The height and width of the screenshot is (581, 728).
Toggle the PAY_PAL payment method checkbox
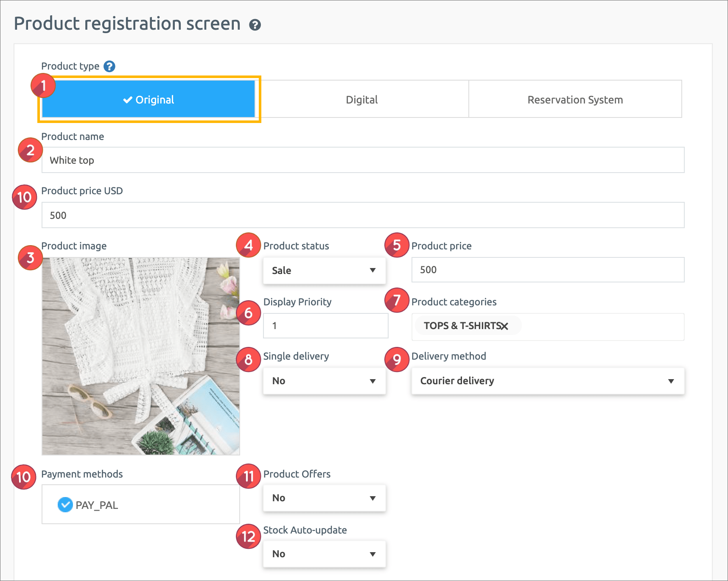click(x=65, y=505)
